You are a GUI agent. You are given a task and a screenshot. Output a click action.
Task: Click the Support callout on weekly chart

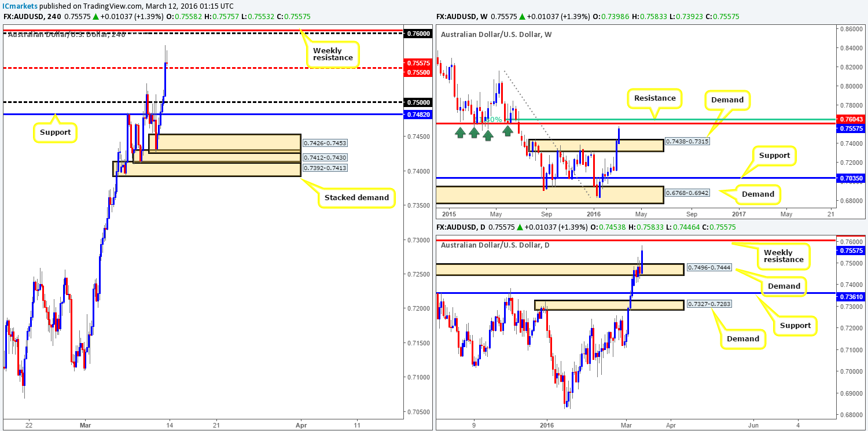(775, 156)
